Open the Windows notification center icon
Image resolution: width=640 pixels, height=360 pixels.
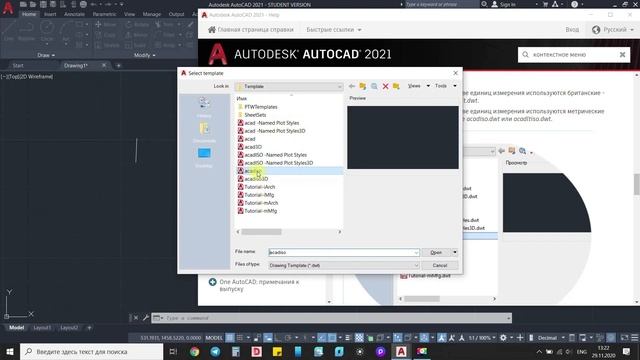pyautogui.click(x=627, y=351)
